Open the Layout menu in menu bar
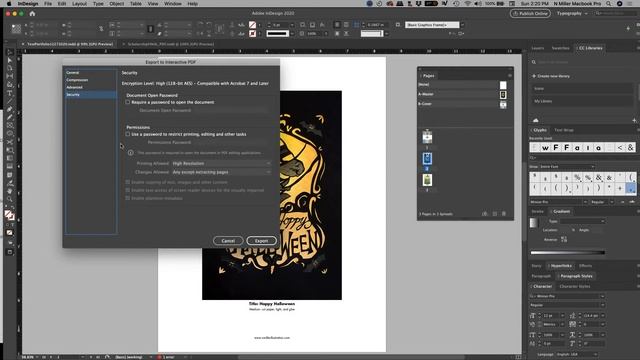 [x=79, y=3]
